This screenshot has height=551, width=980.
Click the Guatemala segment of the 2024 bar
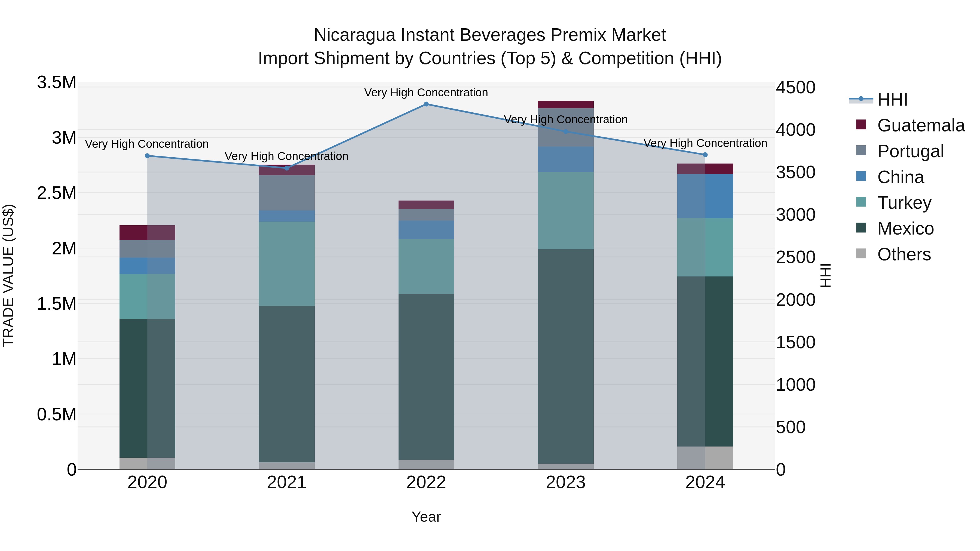[x=705, y=169]
